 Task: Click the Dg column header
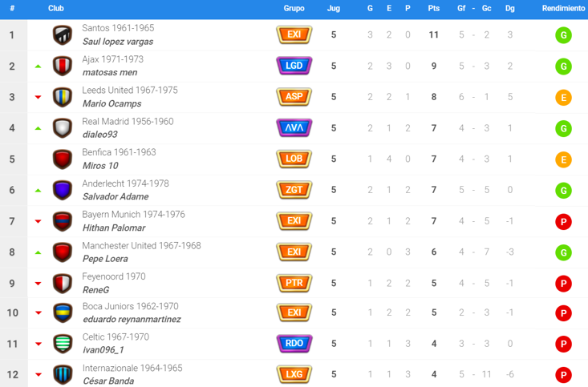click(510, 8)
